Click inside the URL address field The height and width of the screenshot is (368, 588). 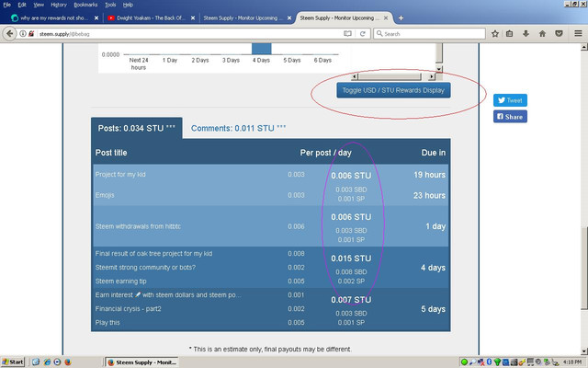coord(187,34)
